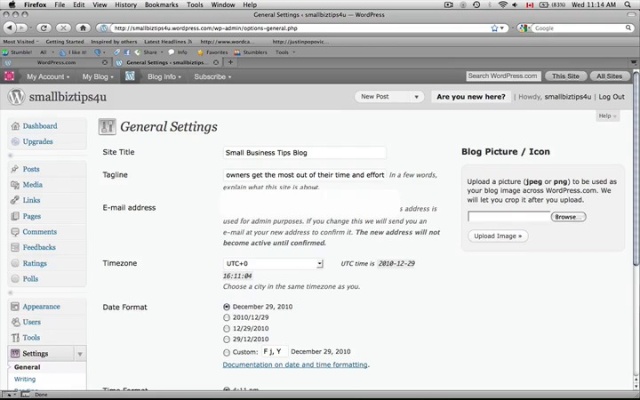Select December 29, 2010 date format
Viewport: 640px width, 400px height.
point(227,307)
